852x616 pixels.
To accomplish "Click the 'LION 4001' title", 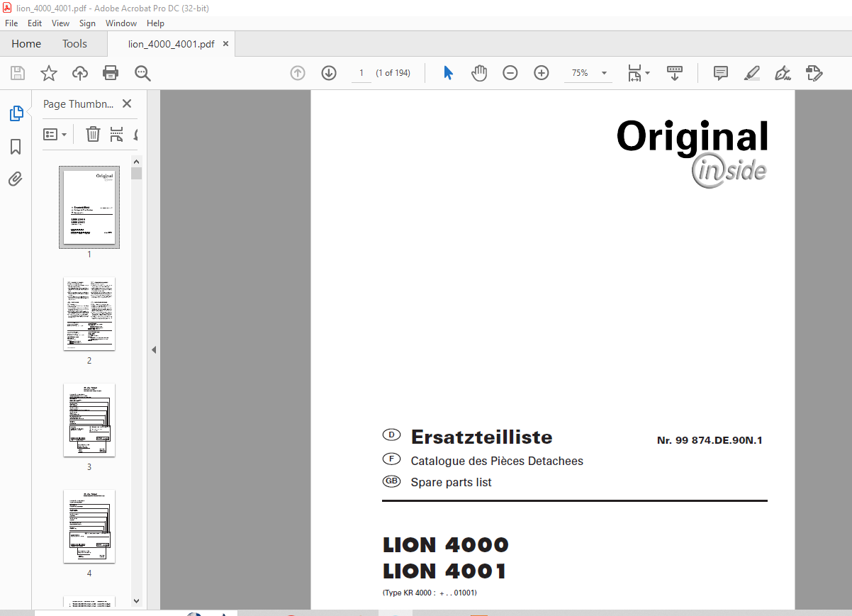I will coord(444,571).
